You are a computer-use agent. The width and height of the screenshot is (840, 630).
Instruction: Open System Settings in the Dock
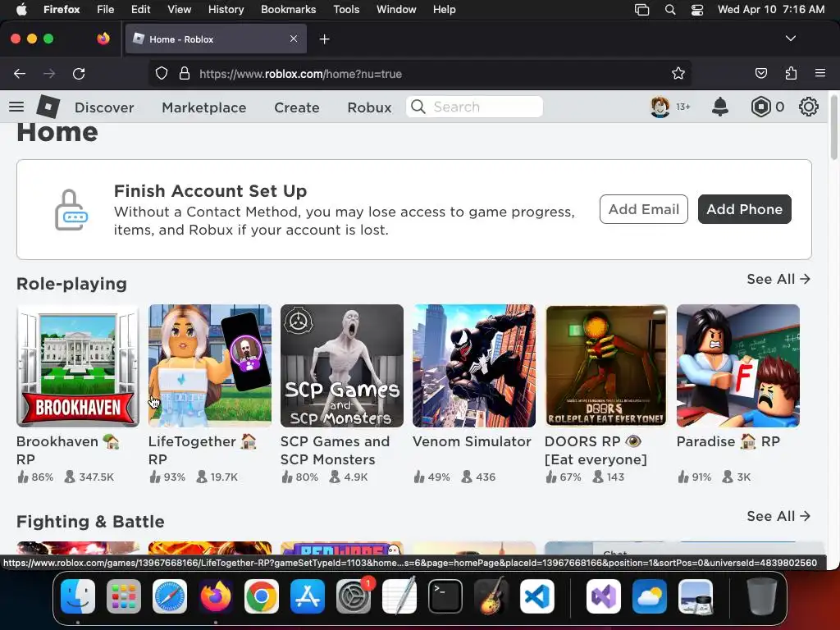pos(354,596)
